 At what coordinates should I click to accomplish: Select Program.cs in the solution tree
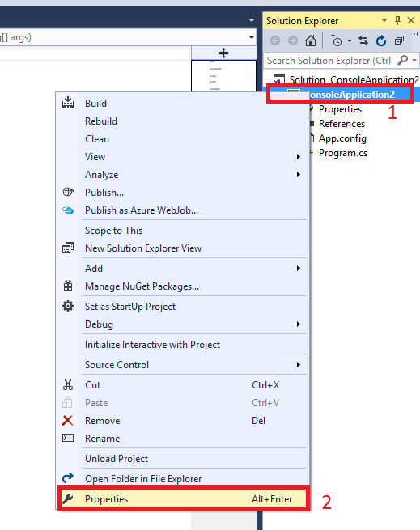pos(343,153)
